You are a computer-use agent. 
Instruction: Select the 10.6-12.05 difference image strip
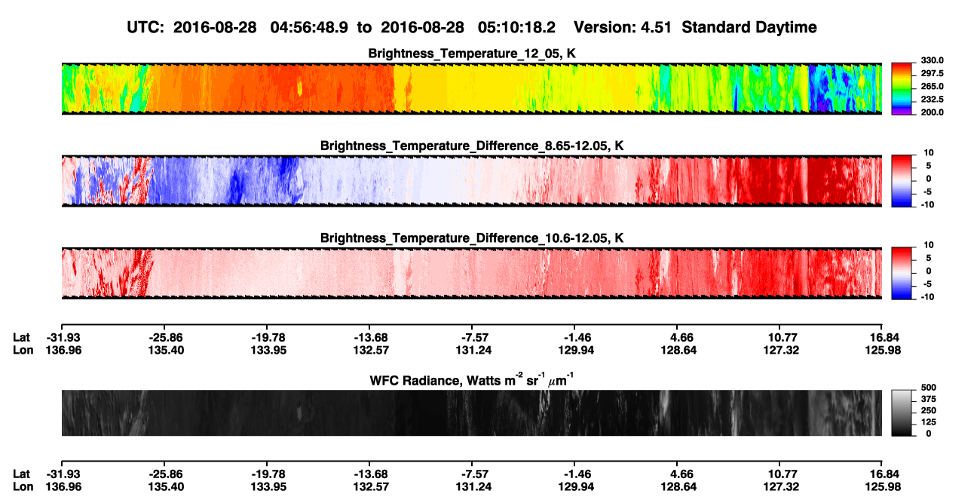click(471, 274)
